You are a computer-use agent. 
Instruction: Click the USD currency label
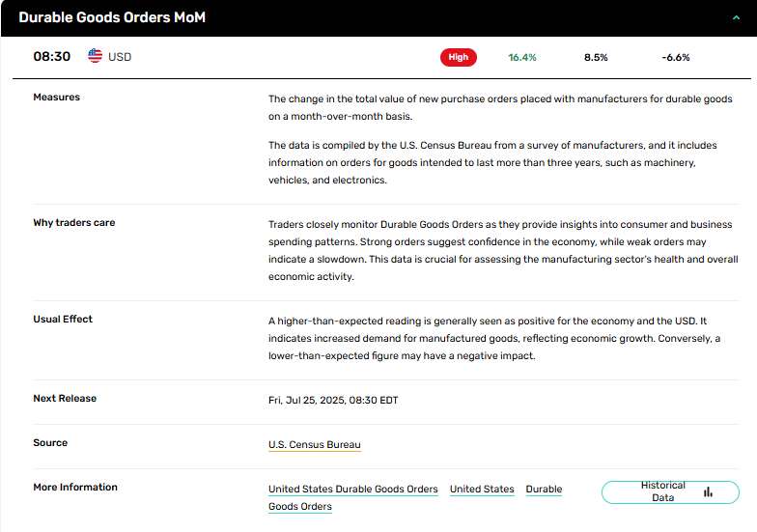(120, 57)
